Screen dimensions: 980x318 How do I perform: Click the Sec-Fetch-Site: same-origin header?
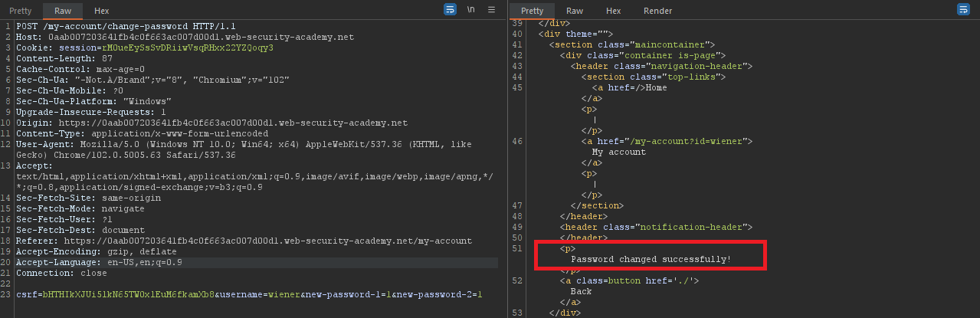[x=88, y=198]
